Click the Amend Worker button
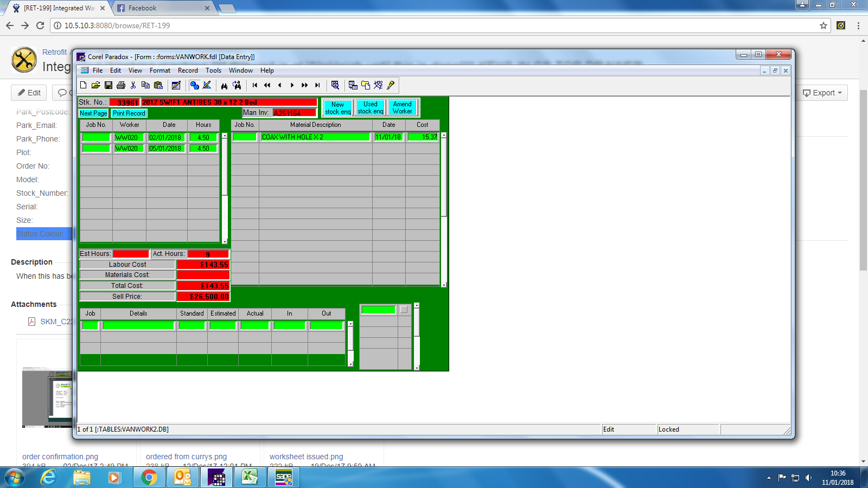 pyautogui.click(x=403, y=108)
